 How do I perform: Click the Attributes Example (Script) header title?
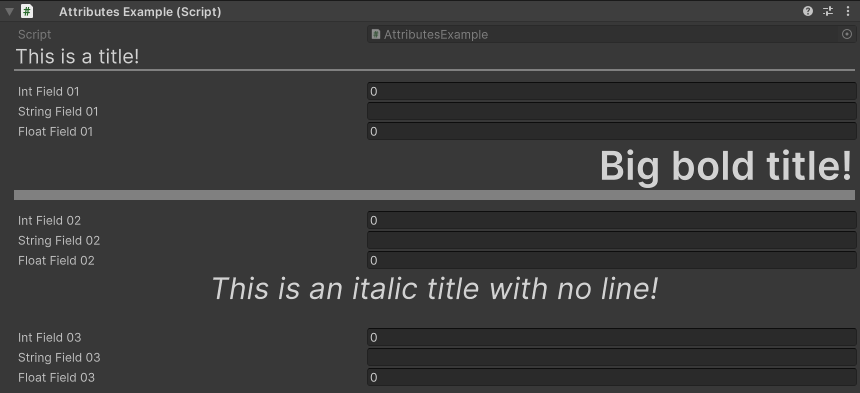(140, 12)
